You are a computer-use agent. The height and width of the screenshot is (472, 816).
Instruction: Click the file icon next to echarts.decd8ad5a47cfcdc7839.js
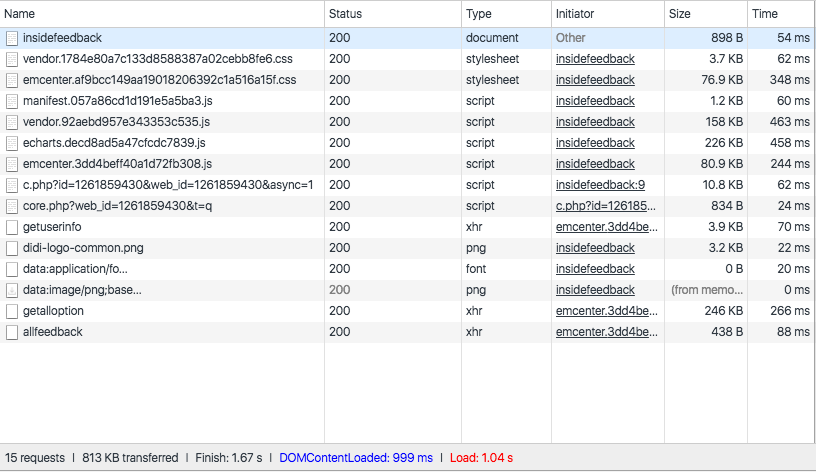(x=12, y=143)
